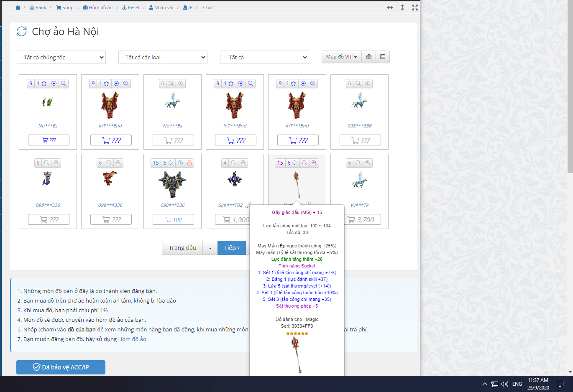This screenshot has width=573, height=392.
Task: Click the briefcase icon next to Mua đồ VIP
Action: click(369, 57)
